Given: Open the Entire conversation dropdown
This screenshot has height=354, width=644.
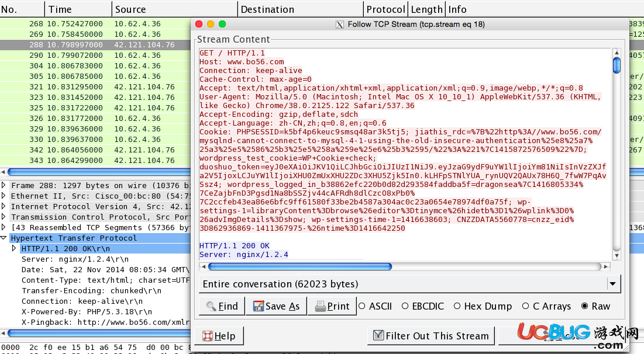Looking at the screenshot, I should tap(613, 284).
